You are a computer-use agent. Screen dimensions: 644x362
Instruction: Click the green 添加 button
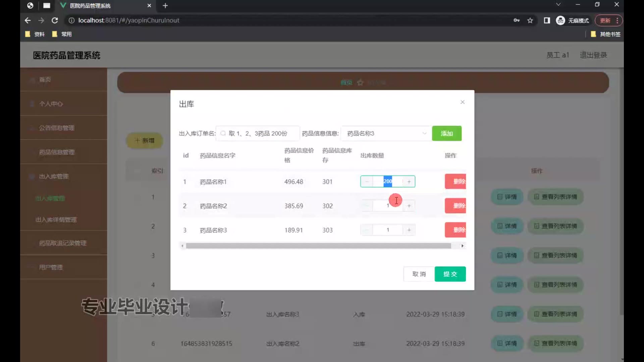(x=446, y=133)
